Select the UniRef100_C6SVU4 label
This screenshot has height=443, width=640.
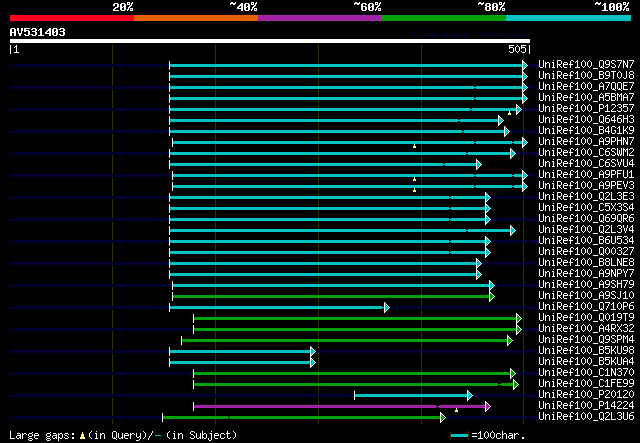coord(586,164)
